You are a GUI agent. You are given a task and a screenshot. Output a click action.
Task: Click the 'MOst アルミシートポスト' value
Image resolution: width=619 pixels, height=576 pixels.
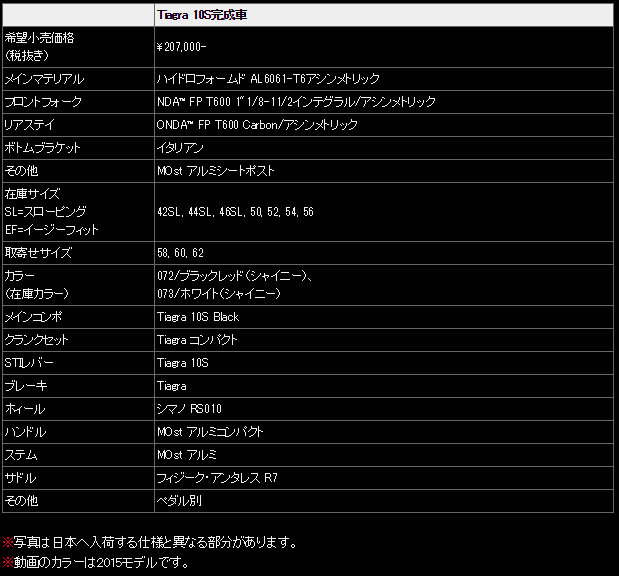tap(216, 171)
